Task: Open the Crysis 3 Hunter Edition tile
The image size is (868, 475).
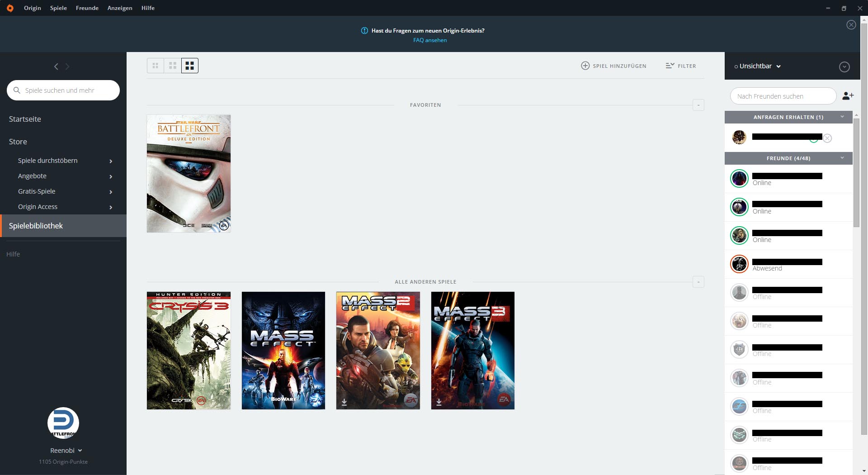Action: (189, 351)
